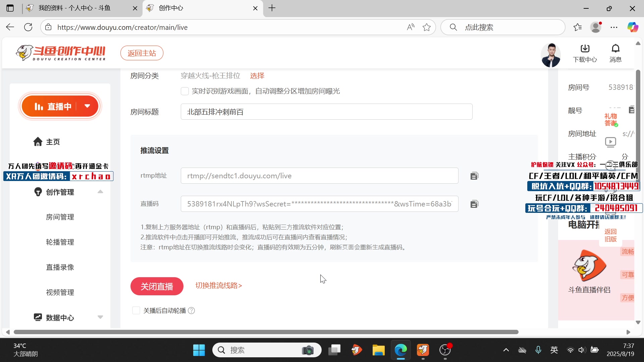This screenshot has height=362, width=644.
Task: Open clock and date 7:37
Action: (x=621, y=350)
